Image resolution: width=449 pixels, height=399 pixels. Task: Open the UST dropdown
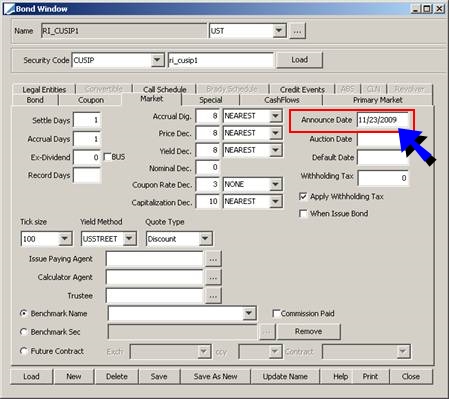pos(279,31)
